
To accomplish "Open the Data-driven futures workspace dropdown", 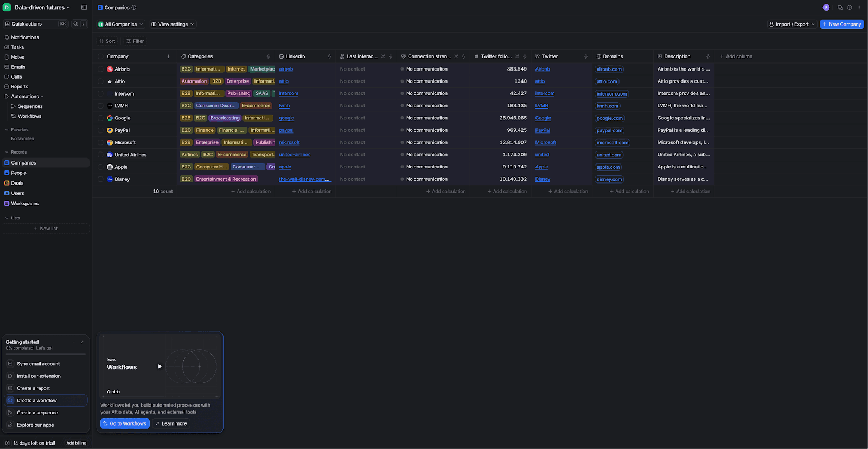I will [37, 8].
